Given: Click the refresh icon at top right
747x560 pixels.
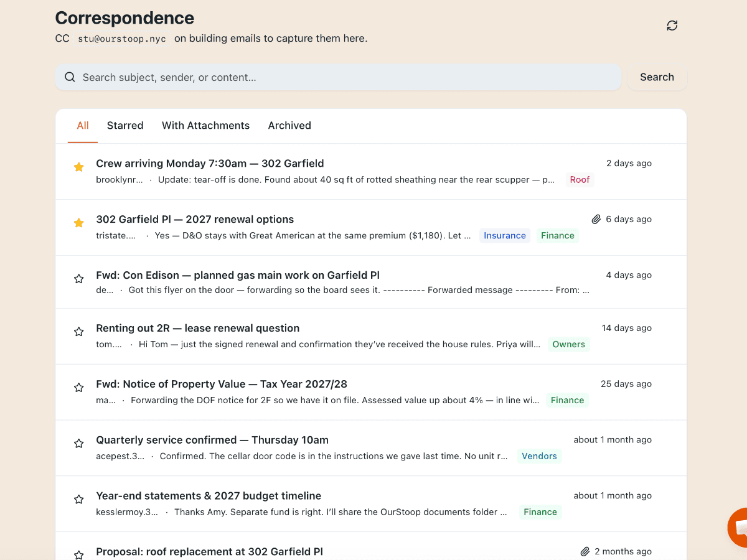Looking at the screenshot, I should pos(672,26).
